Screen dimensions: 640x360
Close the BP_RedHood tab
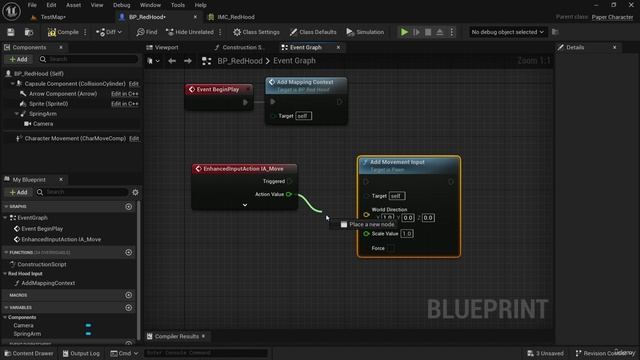[195, 17]
